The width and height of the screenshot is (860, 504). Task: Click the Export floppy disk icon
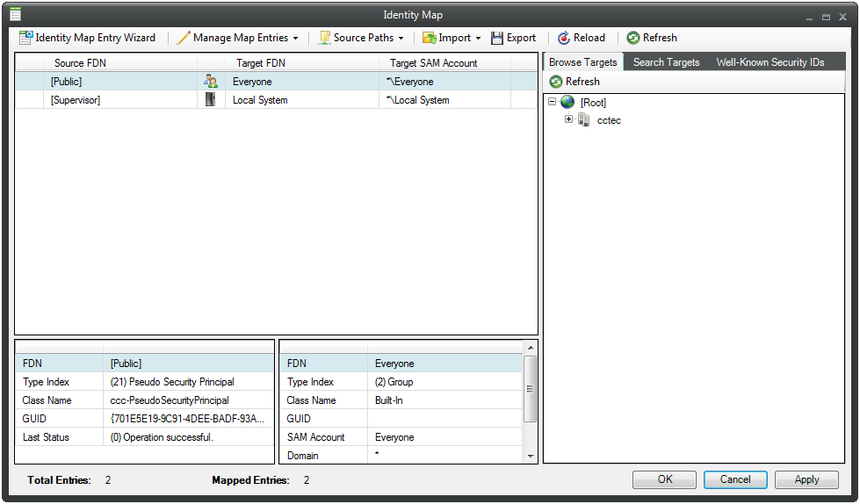point(497,38)
